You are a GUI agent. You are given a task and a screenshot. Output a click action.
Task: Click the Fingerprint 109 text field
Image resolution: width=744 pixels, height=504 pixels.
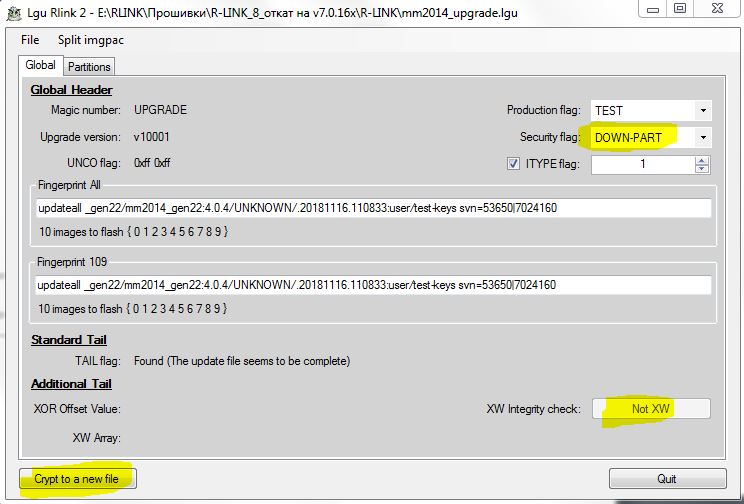click(373, 285)
